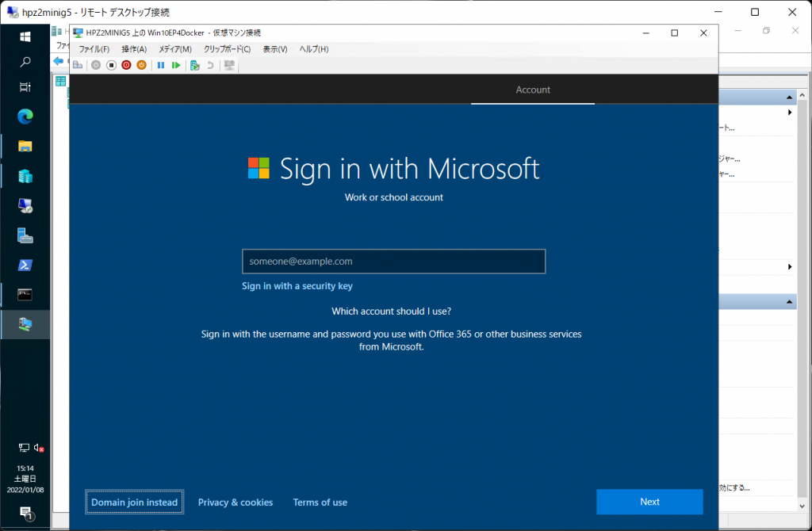The image size is (812, 531).
Task: Click the Actions pane scrollbar down arrow
Action: pos(802,506)
